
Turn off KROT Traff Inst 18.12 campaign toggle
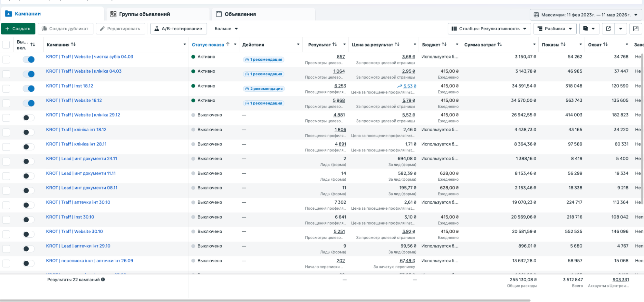click(x=29, y=89)
